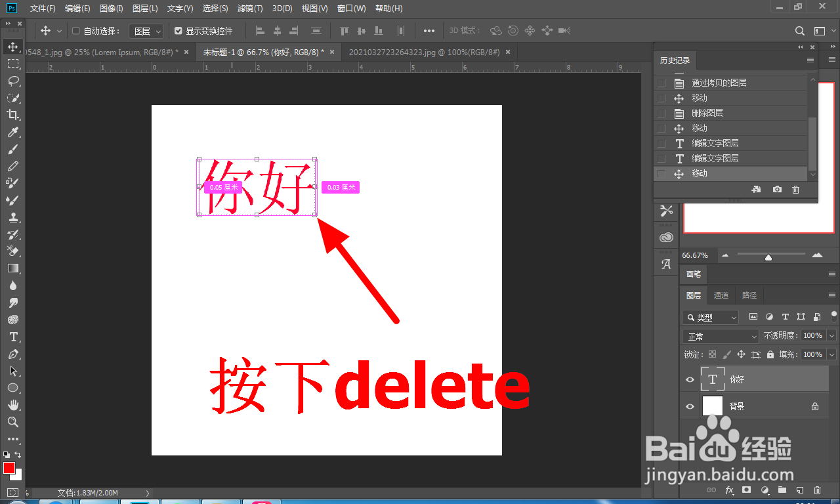Select the Lasso tool

pos(12,81)
